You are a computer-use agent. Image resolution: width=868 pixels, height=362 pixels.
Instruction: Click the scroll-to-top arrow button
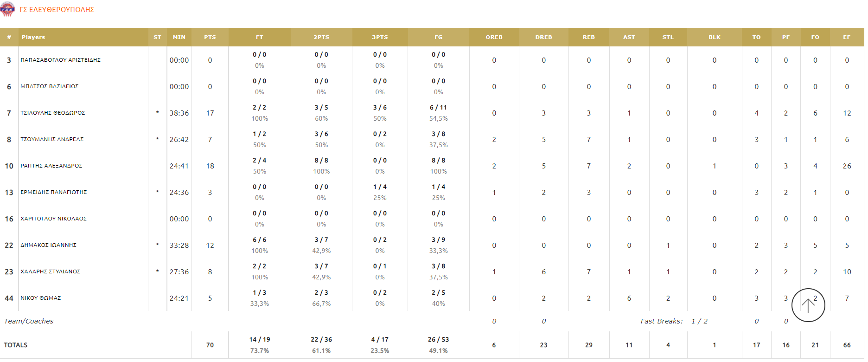click(x=808, y=305)
